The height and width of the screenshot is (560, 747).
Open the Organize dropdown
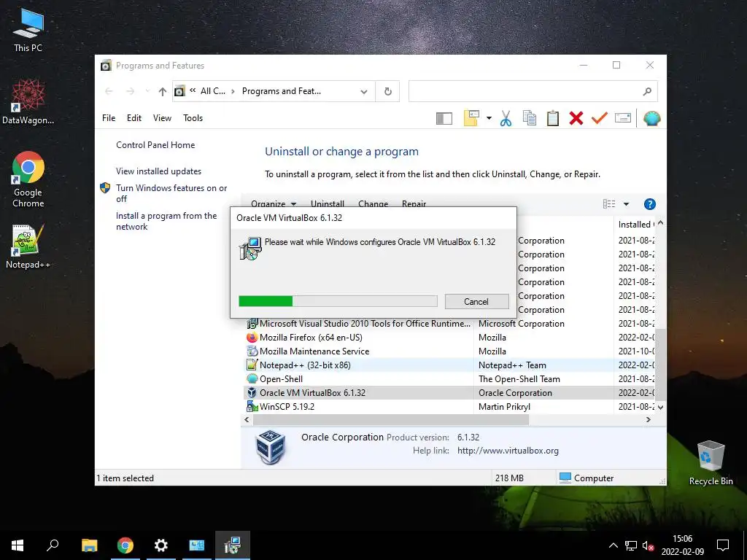click(274, 204)
